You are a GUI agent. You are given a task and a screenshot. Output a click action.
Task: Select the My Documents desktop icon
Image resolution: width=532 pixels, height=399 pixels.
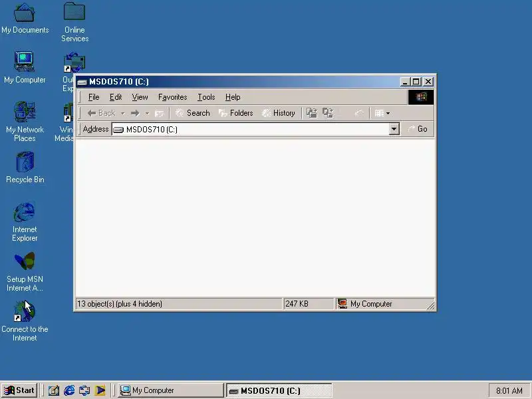(x=25, y=19)
